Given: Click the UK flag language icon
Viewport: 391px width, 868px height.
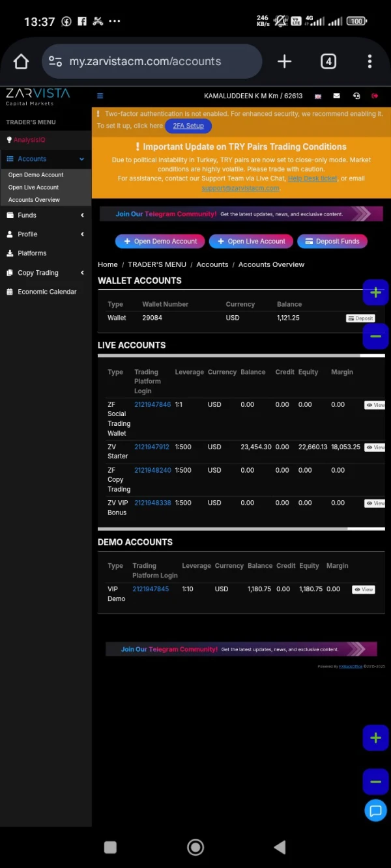Looking at the screenshot, I should coord(318,96).
